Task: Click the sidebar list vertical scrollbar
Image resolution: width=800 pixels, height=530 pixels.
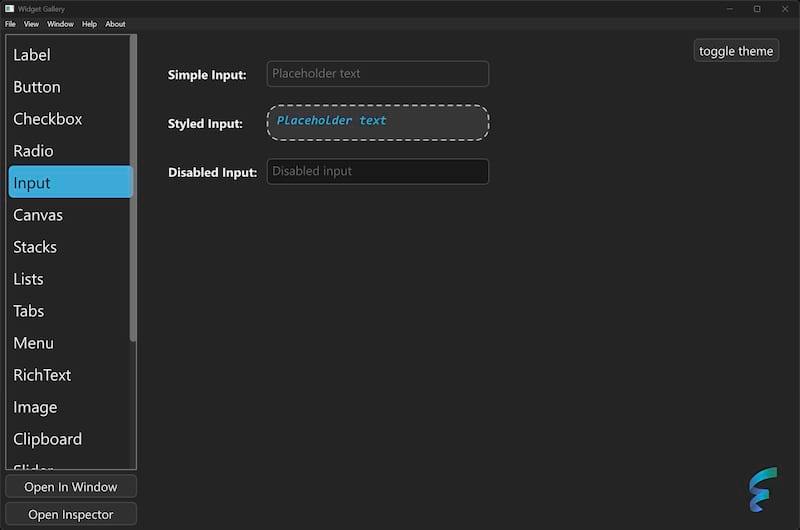Action: click(x=133, y=190)
